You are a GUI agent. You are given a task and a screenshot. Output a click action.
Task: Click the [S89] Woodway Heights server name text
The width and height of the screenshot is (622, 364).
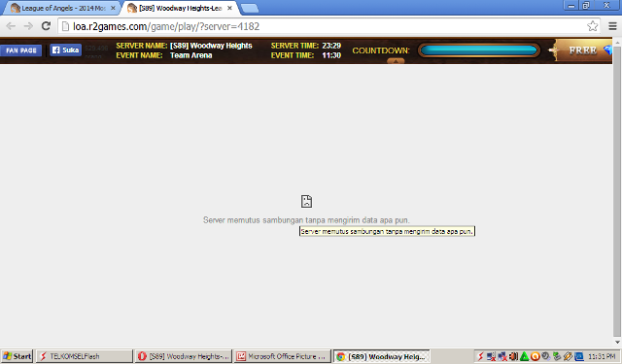[211, 46]
